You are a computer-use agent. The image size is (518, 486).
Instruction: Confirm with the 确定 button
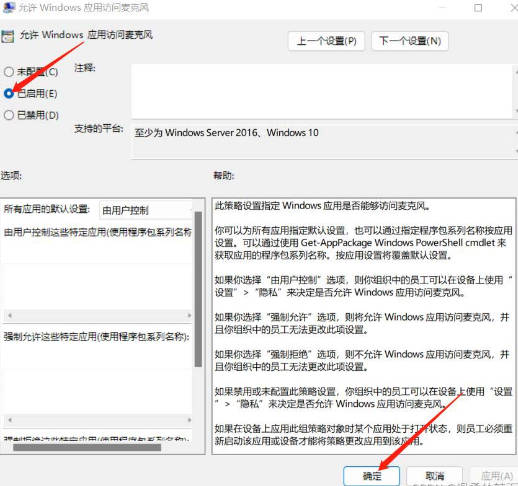point(372,476)
